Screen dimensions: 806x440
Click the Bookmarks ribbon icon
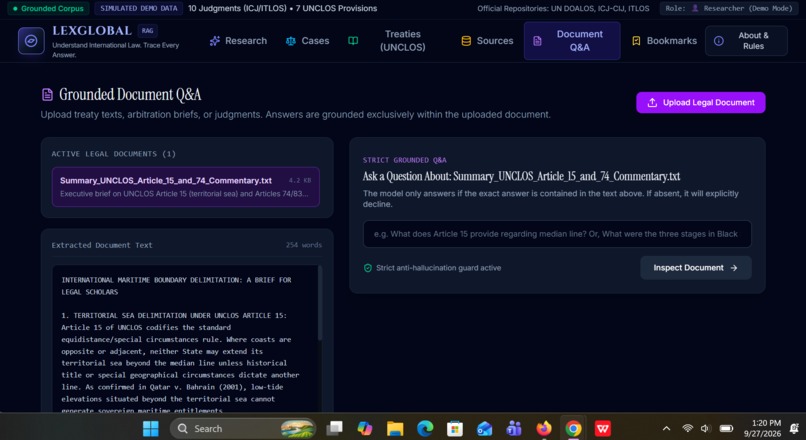tap(636, 41)
